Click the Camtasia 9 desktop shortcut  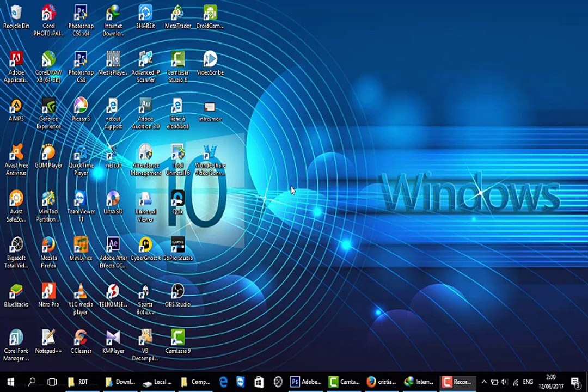pos(177,342)
